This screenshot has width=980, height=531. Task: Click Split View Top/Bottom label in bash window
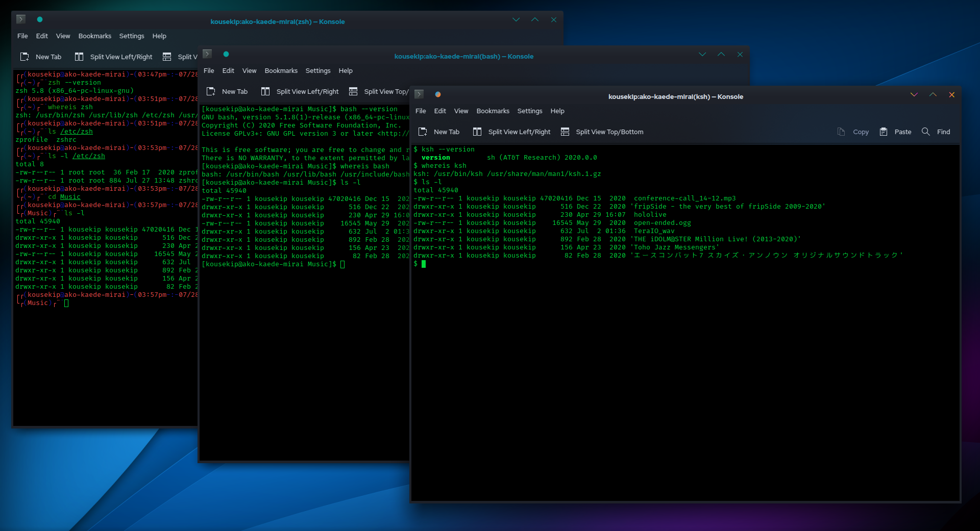click(x=386, y=91)
